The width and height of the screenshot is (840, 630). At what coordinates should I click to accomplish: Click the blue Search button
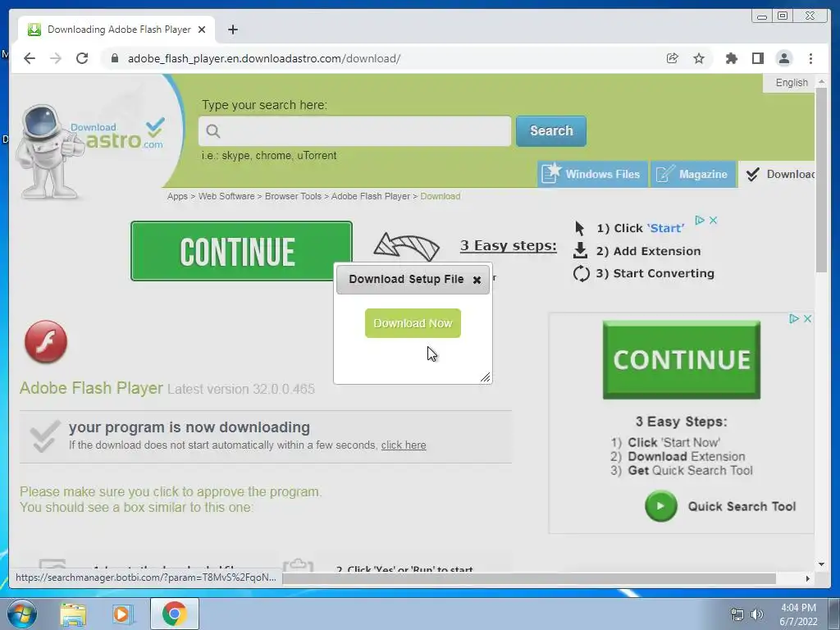(551, 130)
